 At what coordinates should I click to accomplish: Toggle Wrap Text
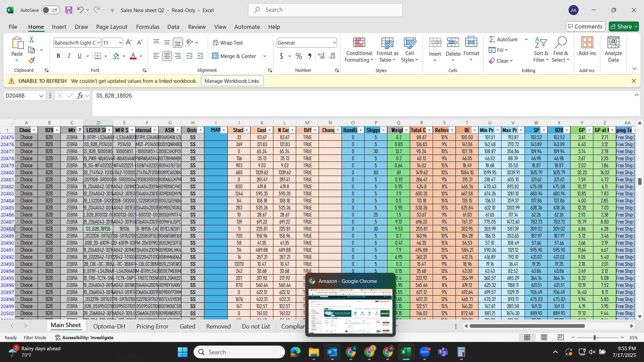[x=228, y=43]
